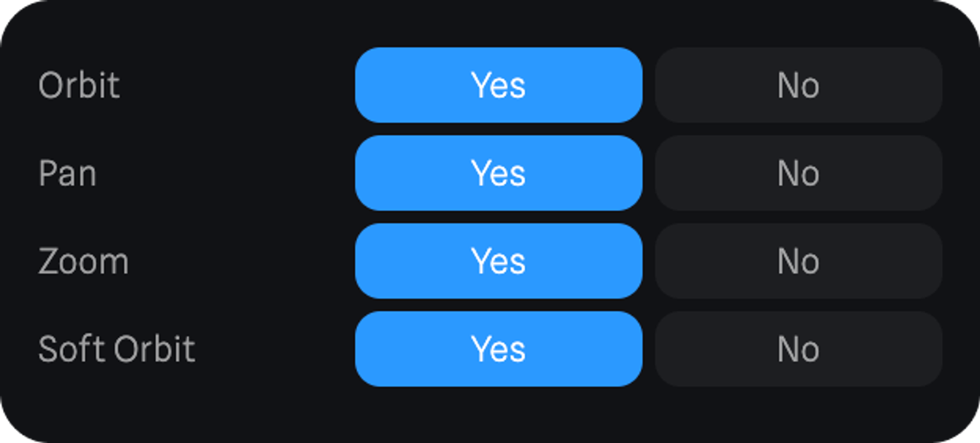Click the Orbit setting label
Image resolution: width=980 pixels, height=443 pixels.
79,85
